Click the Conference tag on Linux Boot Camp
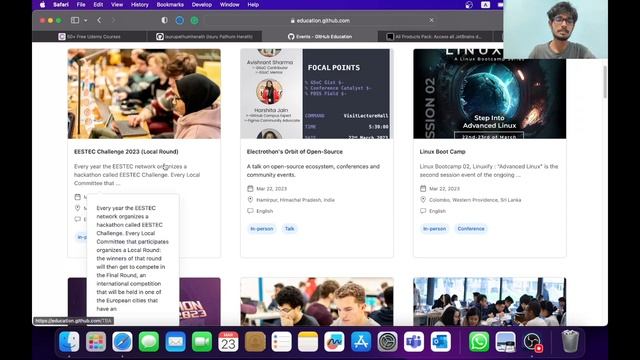 [x=471, y=229]
